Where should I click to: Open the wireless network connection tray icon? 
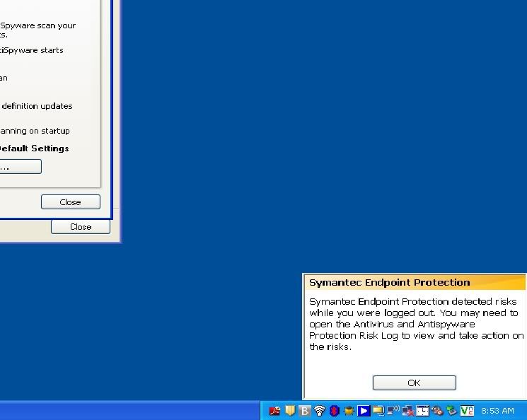[393, 411]
